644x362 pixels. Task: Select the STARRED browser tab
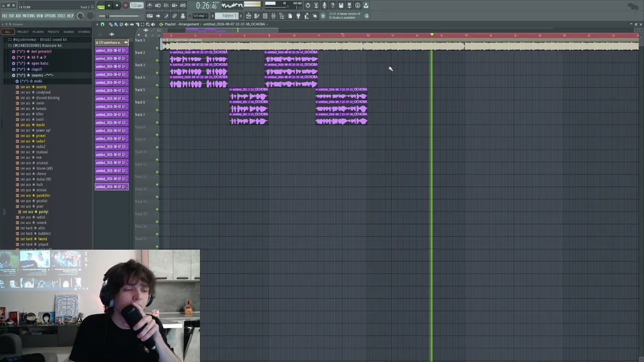click(x=84, y=32)
